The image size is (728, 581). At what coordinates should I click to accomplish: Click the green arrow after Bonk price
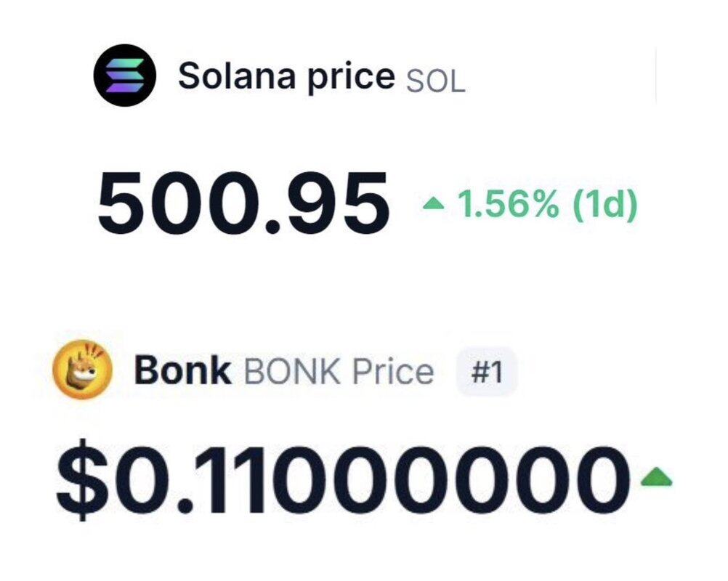click(657, 478)
